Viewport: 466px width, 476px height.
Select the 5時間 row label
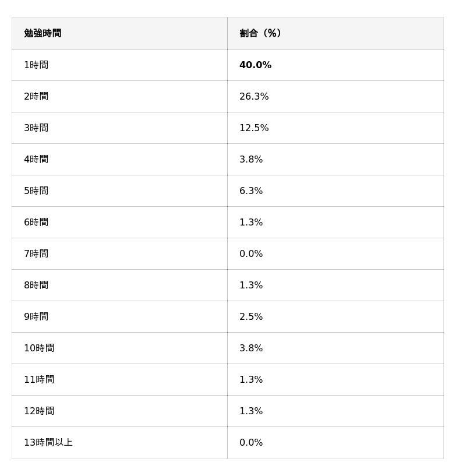coord(36,191)
